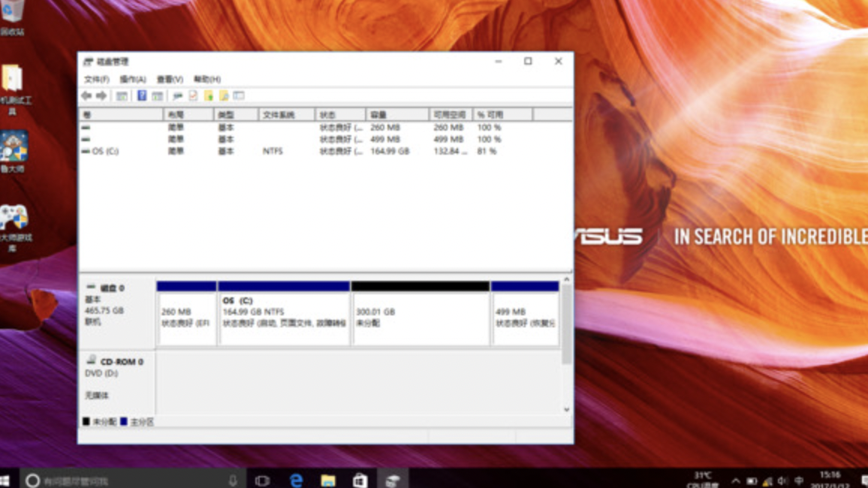Select the OS (C:) 164.99 GB NTFS partition block

[x=284, y=314]
